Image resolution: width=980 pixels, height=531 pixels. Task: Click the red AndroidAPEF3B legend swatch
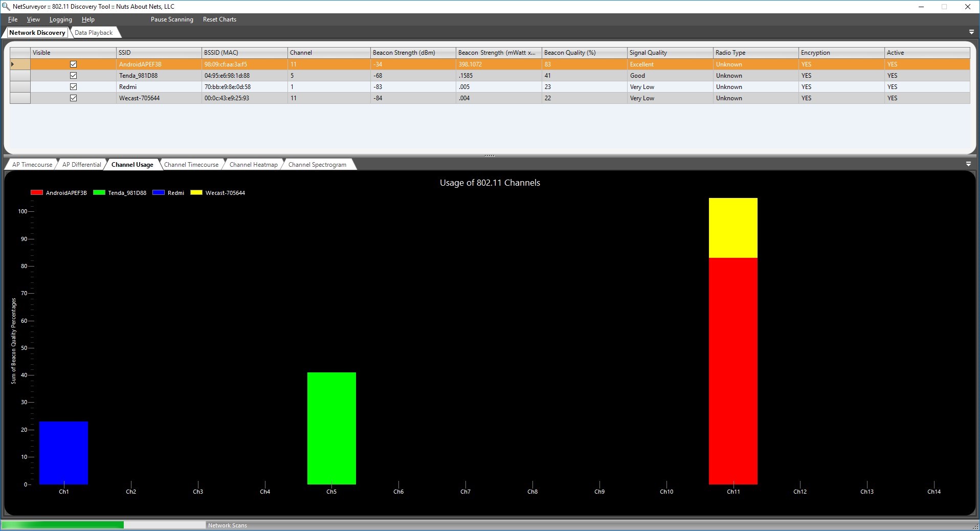[36, 193]
